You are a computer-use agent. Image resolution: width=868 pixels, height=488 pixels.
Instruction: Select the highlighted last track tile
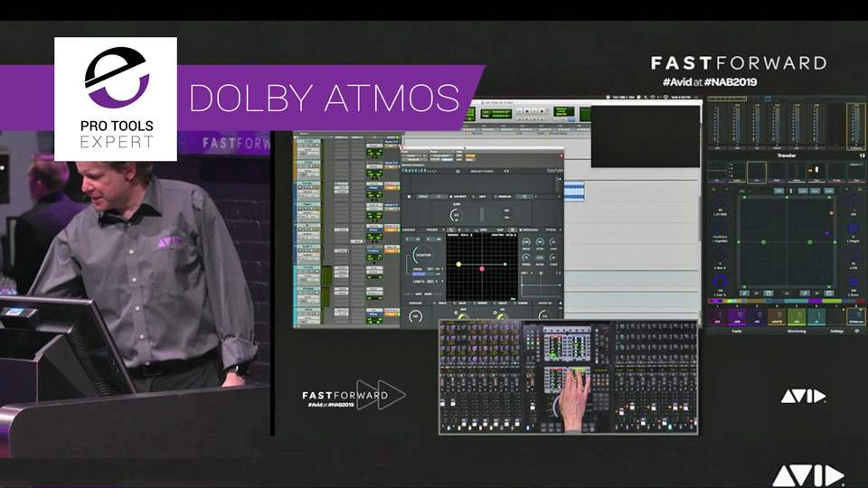pyautogui.click(x=856, y=316)
